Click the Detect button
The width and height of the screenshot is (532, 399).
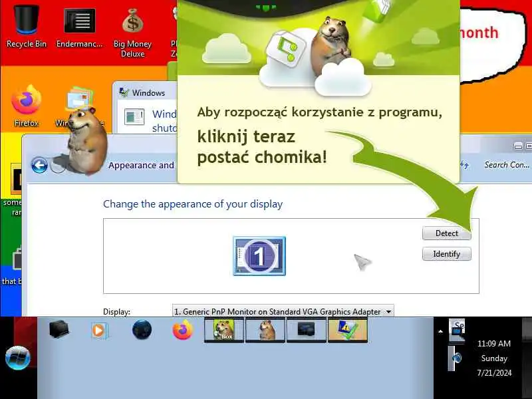pyautogui.click(x=446, y=233)
